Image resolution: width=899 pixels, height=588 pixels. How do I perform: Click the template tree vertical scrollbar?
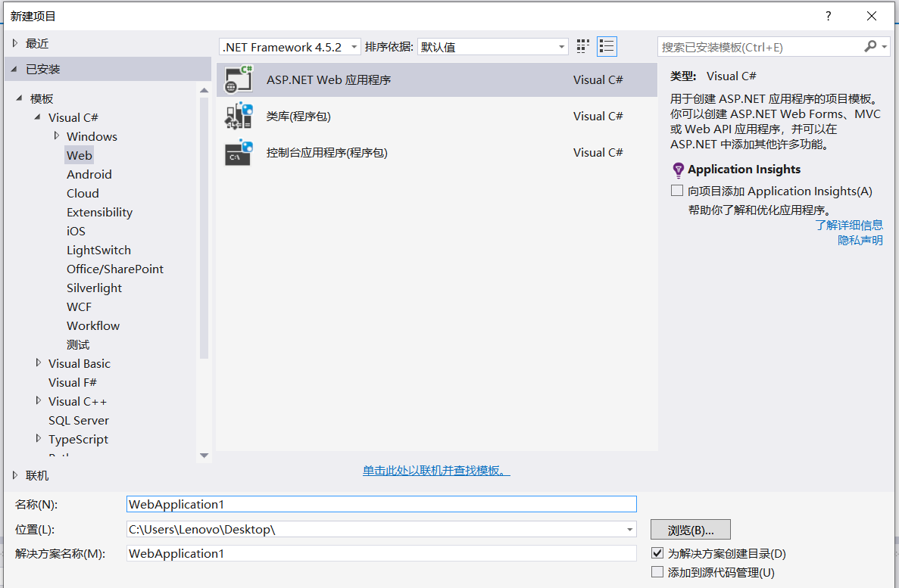coord(204,227)
